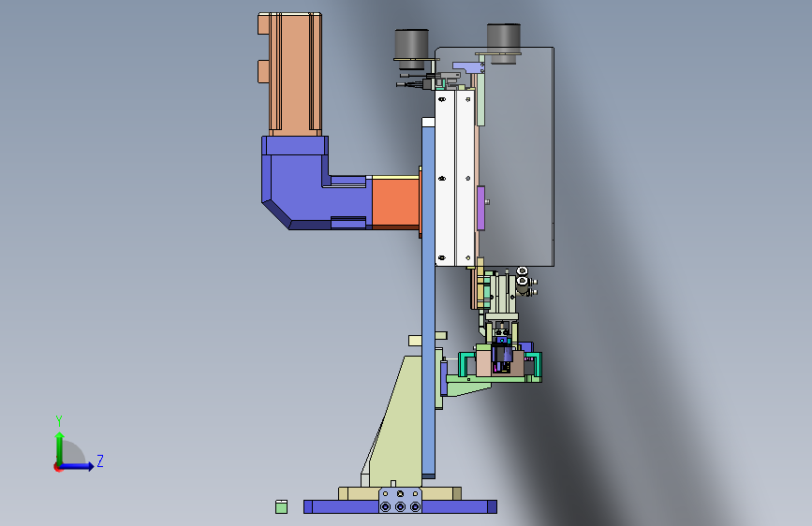812x526 pixels.
Task: Select the white linear slide block
Action: 454,177
